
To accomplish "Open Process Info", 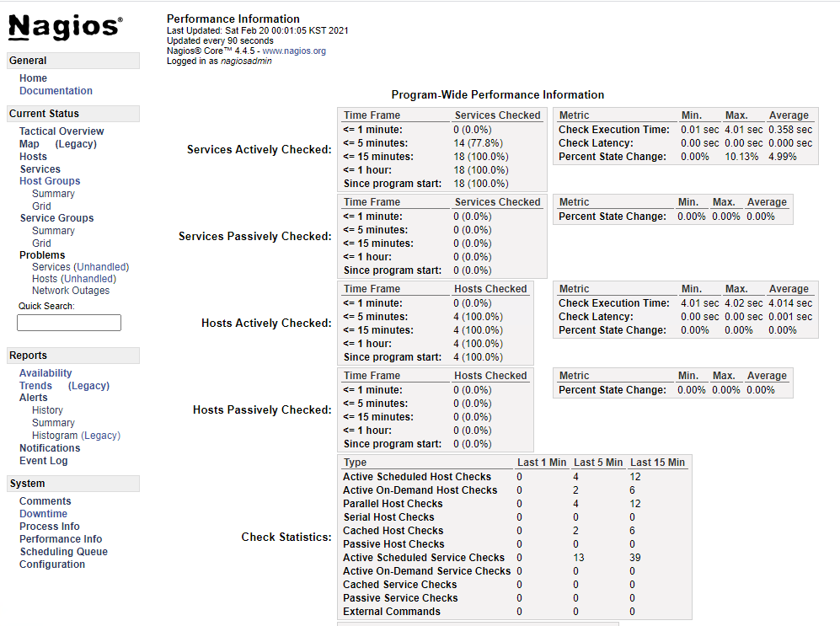I will [49, 527].
